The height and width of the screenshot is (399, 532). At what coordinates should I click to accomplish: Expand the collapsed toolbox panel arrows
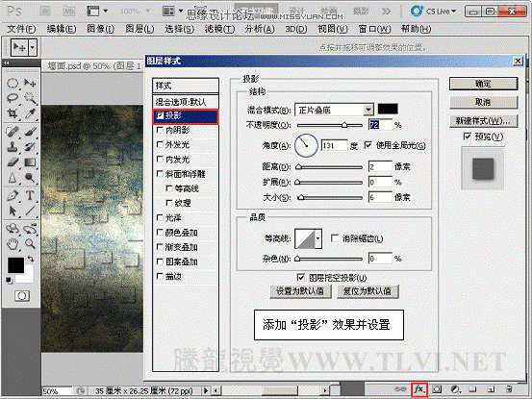[7, 62]
